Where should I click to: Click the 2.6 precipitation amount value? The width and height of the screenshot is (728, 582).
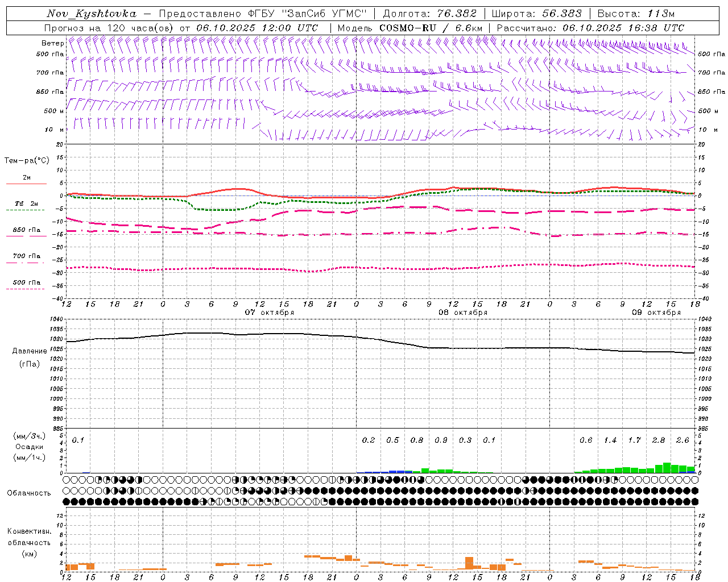point(682,440)
